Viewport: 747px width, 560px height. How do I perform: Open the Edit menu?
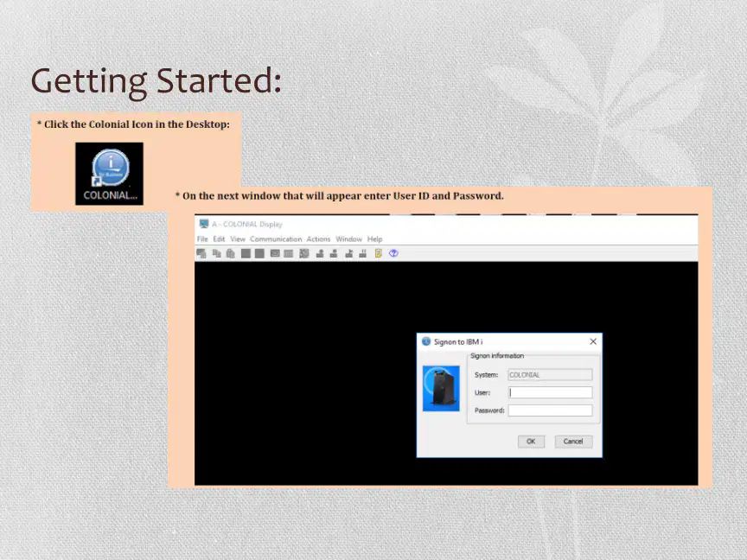[219, 239]
